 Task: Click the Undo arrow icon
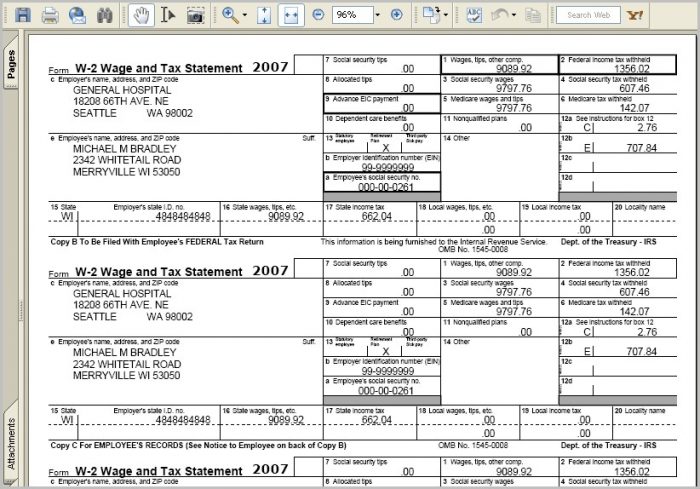[500, 15]
